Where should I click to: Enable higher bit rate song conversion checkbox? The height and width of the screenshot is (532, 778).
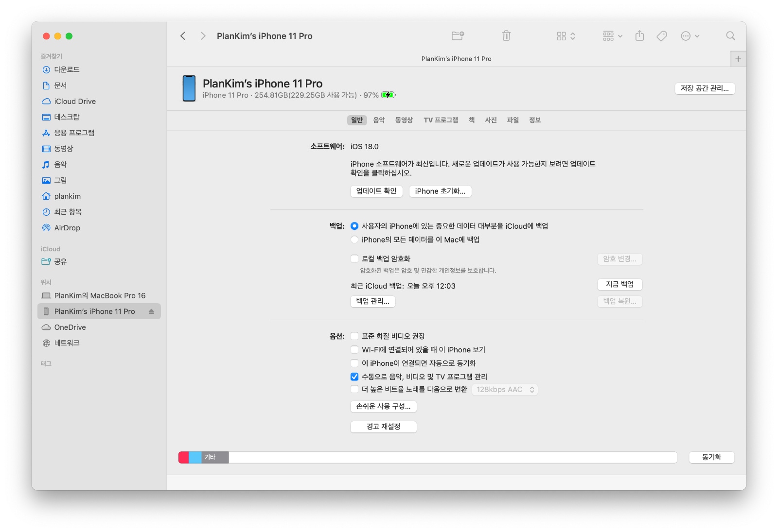[x=354, y=389]
